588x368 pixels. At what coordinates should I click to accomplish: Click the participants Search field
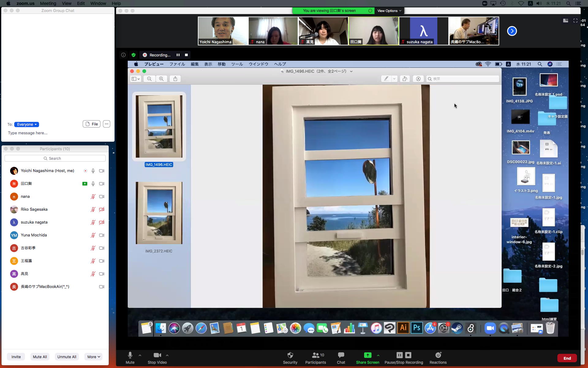(55, 158)
